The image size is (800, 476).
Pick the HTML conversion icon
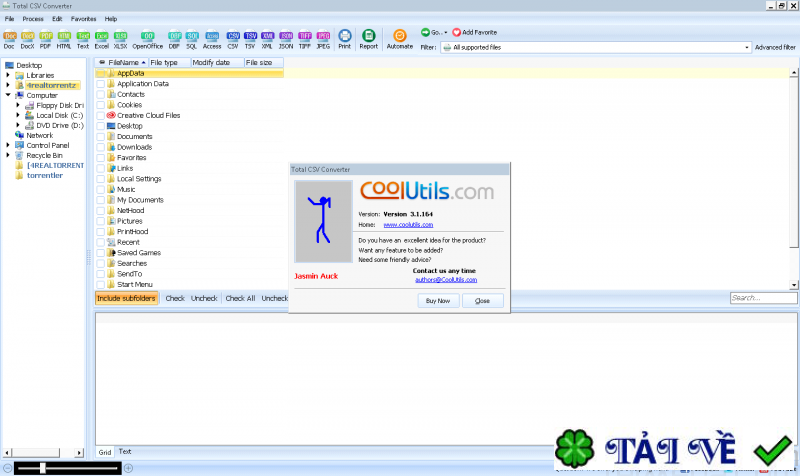(64, 39)
